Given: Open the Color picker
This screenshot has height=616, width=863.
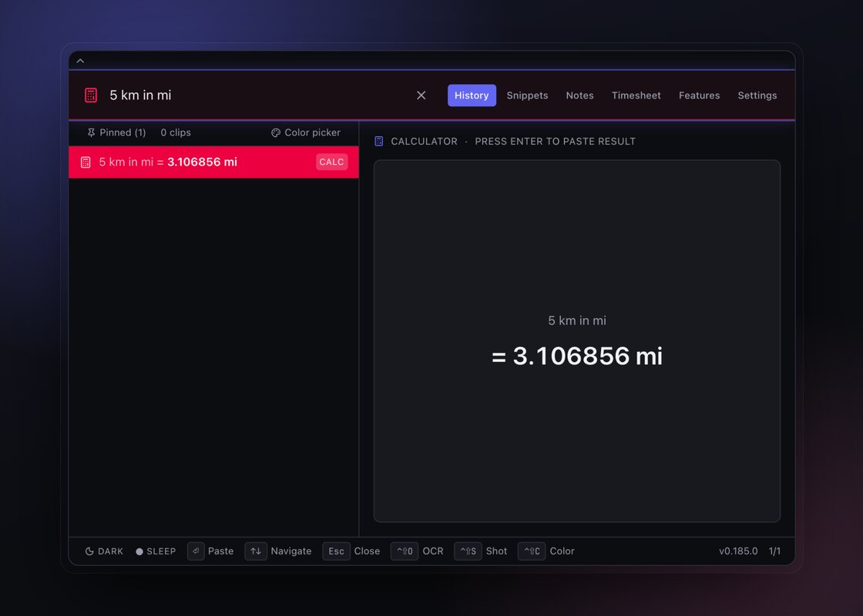Looking at the screenshot, I should [306, 132].
